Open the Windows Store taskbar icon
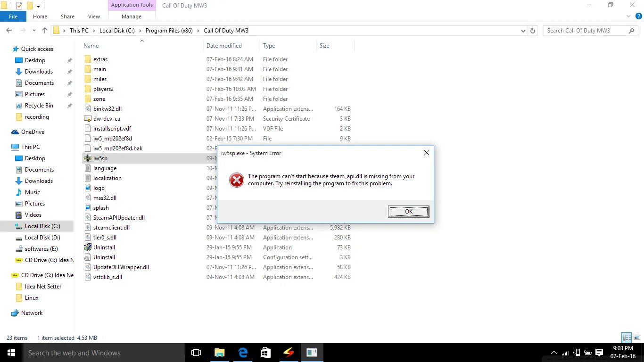Image resolution: width=644 pixels, height=362 pixels. coord(266,353)
